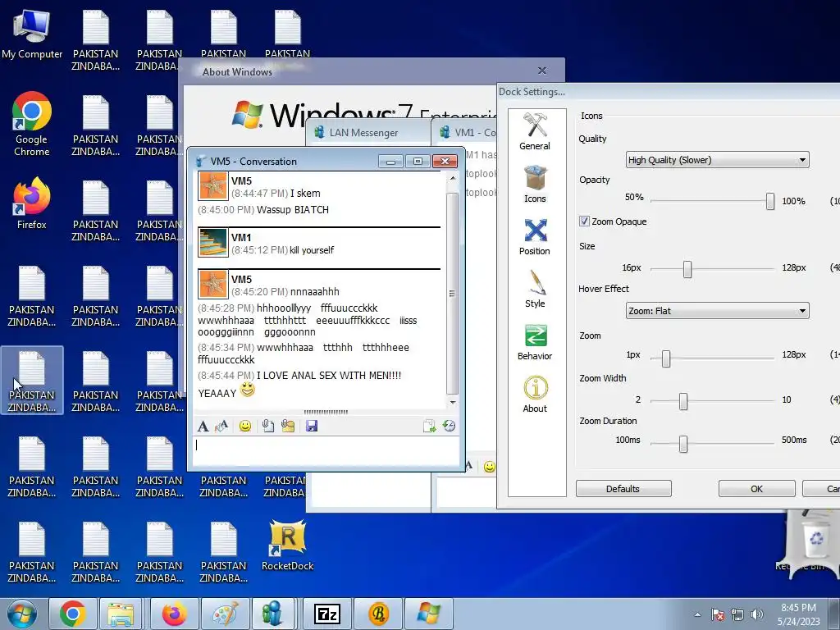Screen dimensions: 840x630
Task: Open message history from the clock icon
Action: point(449,426)
